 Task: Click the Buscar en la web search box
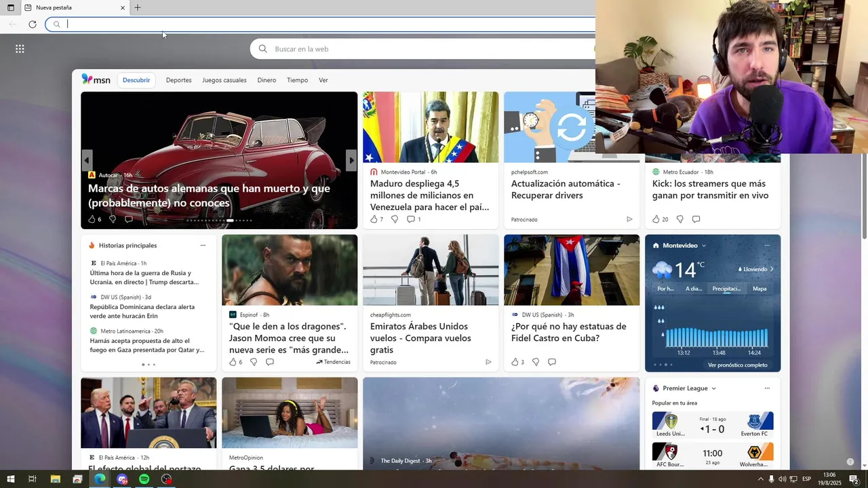423,49
